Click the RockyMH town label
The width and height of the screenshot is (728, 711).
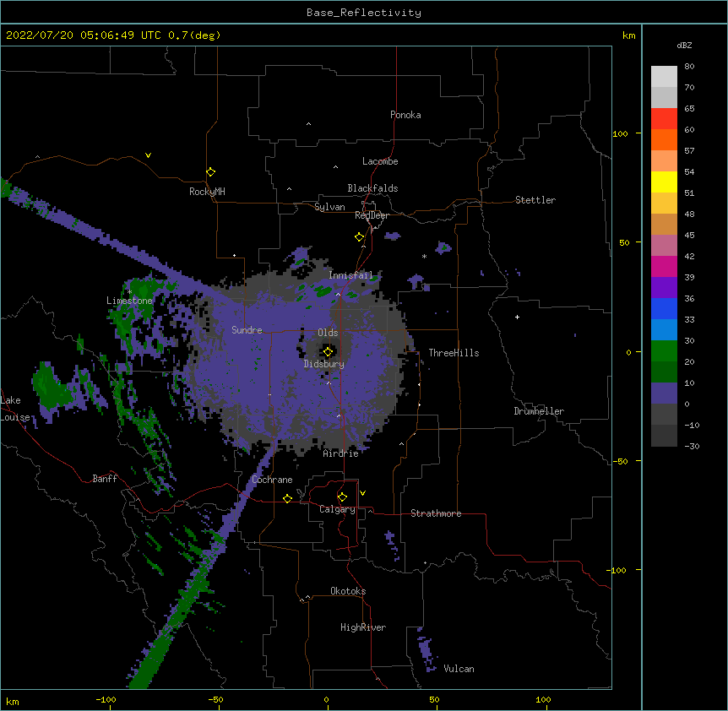(x=207, y=192)
